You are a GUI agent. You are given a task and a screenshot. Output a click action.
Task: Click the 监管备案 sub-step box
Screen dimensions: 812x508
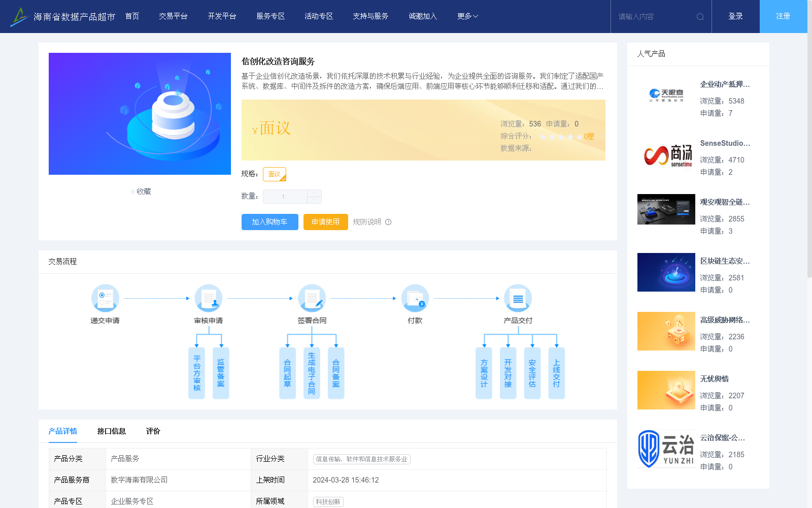click(221, 373)
